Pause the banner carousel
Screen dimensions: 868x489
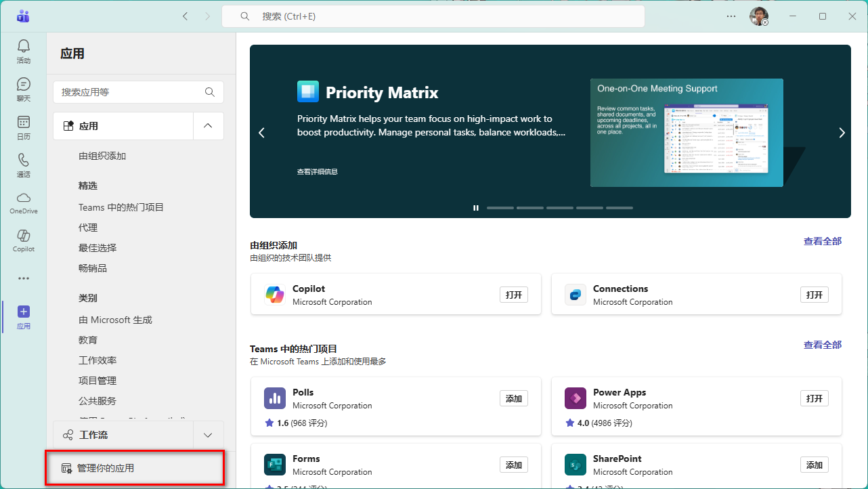476,208
